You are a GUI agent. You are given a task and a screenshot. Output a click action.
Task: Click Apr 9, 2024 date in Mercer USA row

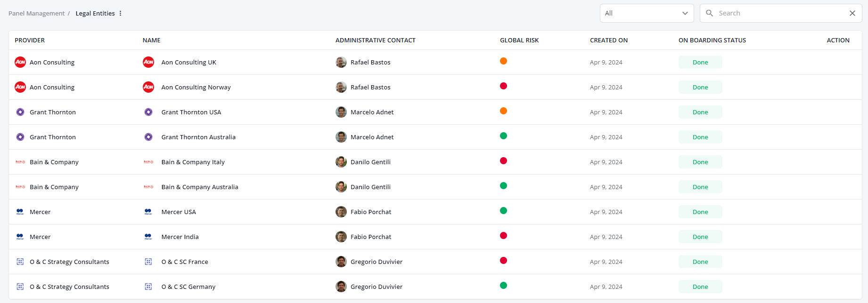pos(606,212)
